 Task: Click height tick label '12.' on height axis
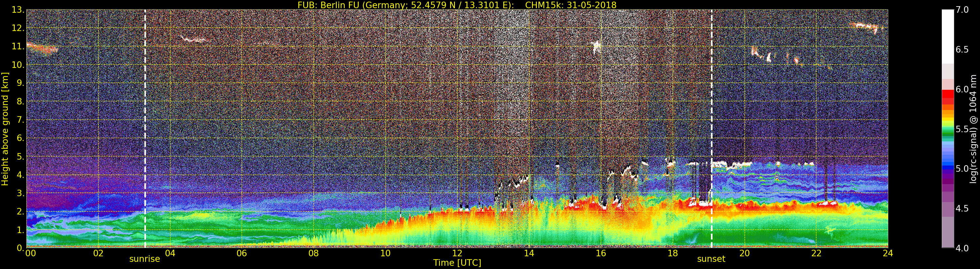[x=18, y=28]
